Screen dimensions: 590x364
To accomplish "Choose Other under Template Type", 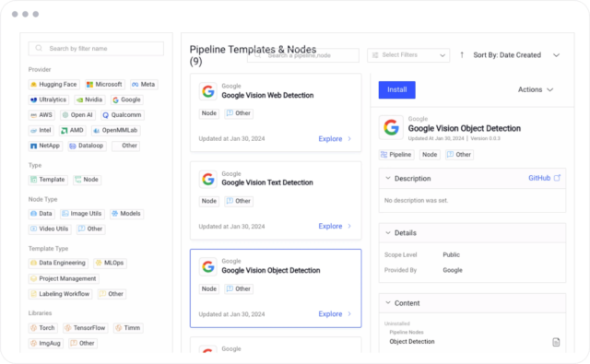I will pos(112,294).
